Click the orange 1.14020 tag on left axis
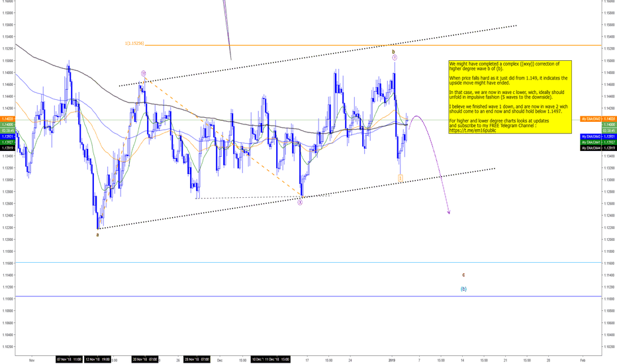 pos(7,118)
